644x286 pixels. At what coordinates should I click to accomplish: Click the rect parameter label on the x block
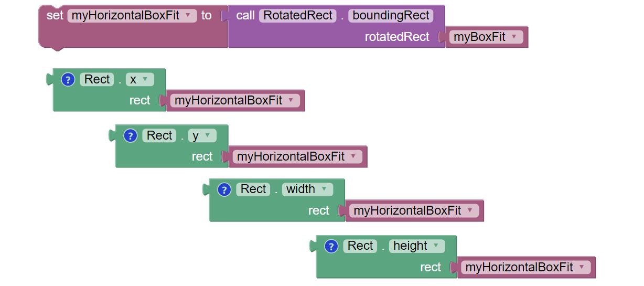click(x=140, y=101)
